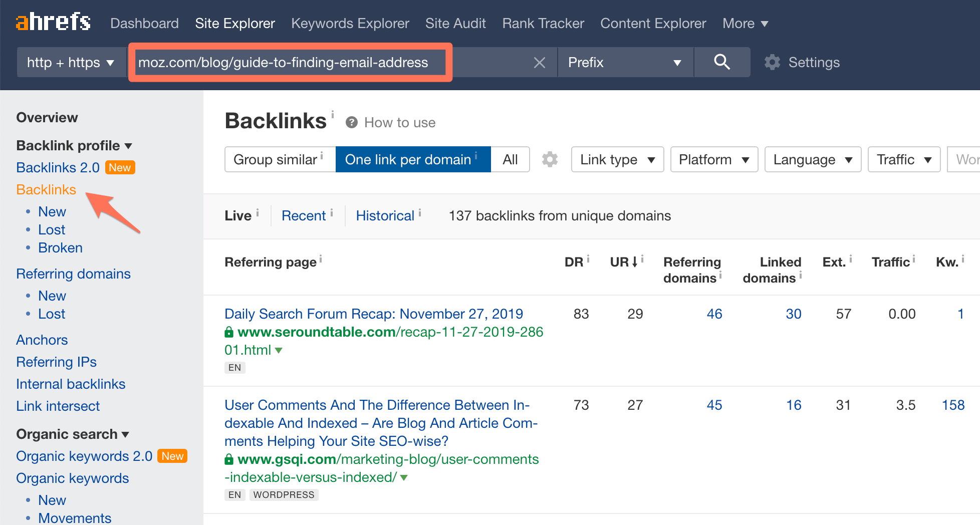Image resolution: width=980 pixels, height=525 pixels.
Task: Select Group similar mode
Action: coord(280,159)
